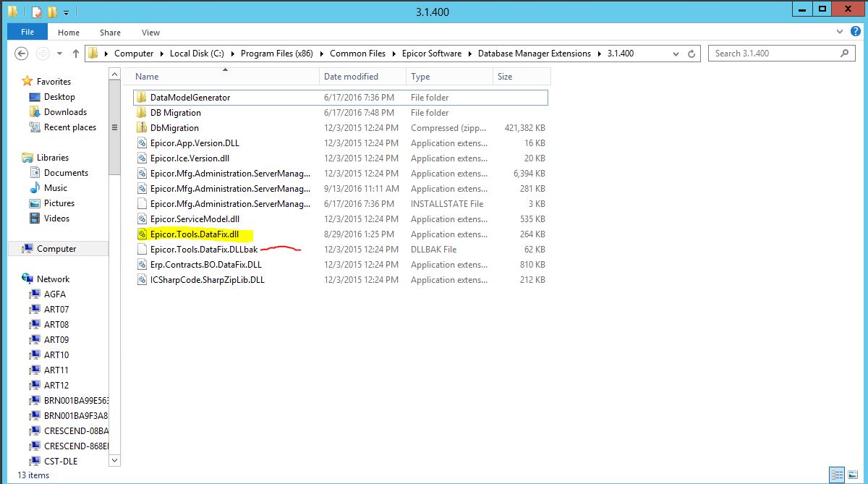868x484 pixels.
Task: Sort by the Size column header
Action: coord(522,77)
